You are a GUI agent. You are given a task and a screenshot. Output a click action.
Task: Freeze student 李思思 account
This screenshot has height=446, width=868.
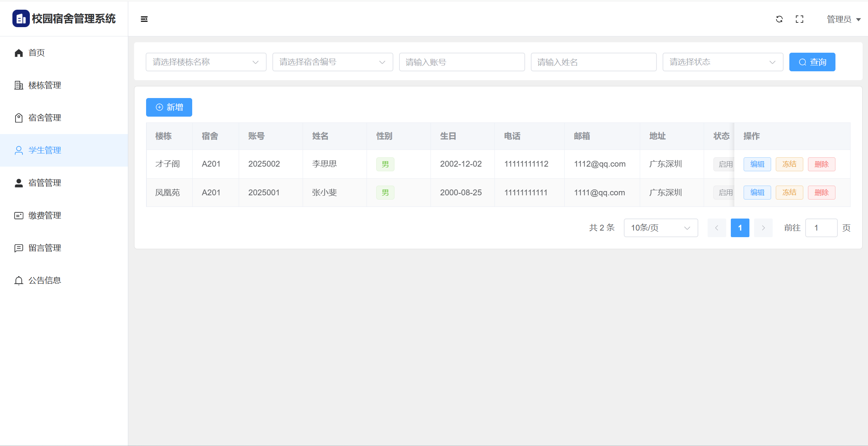pyautogui.click(x=789, y=164)
